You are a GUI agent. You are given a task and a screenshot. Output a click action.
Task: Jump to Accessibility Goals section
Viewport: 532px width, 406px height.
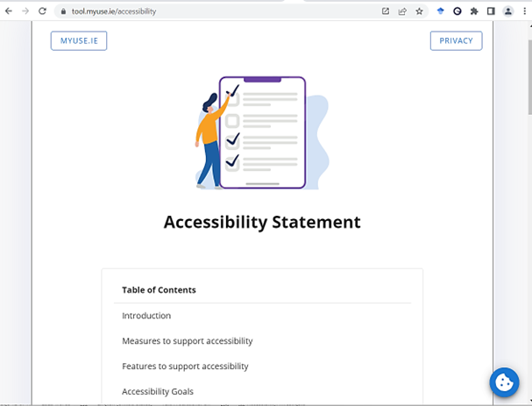point(158,391)
